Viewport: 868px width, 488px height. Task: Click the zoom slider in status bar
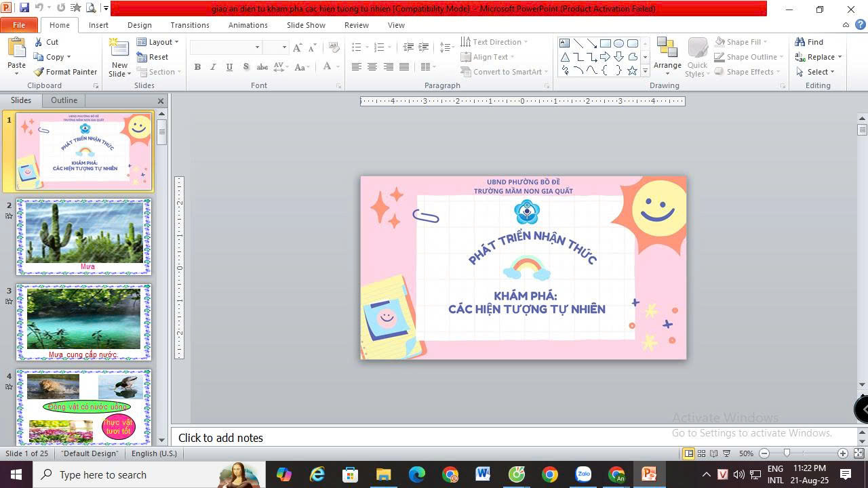click(787, 453)
